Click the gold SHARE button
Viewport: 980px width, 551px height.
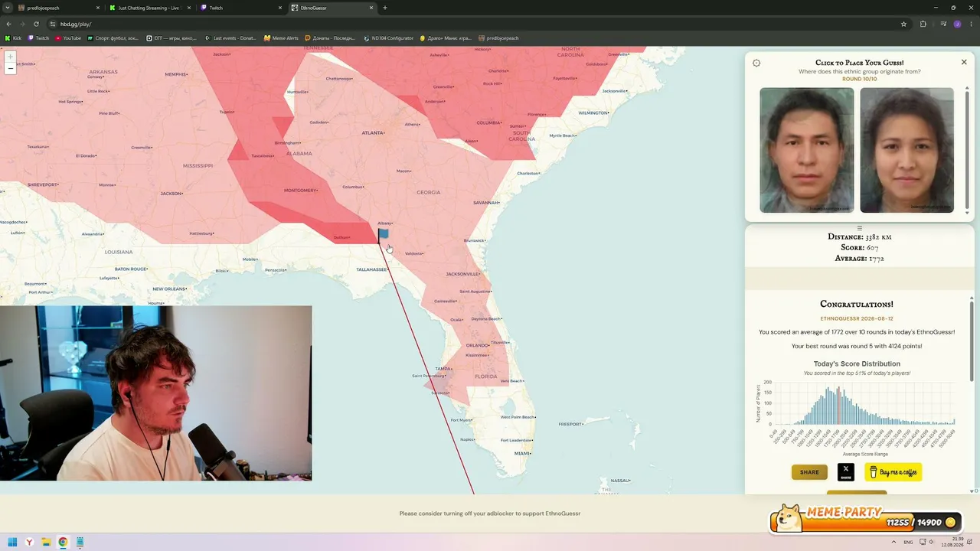[809, 472]
